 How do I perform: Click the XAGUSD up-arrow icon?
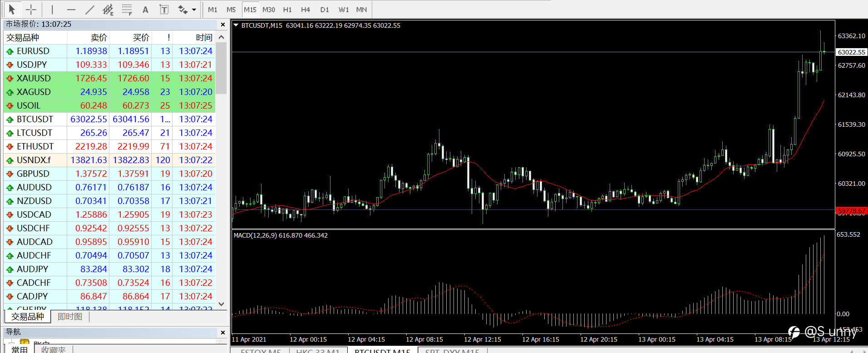pyautogui.click(x=10, y=92)
